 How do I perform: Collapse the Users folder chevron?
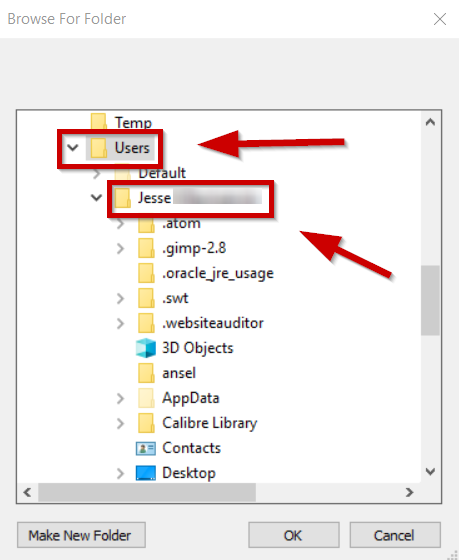[73, 148]
